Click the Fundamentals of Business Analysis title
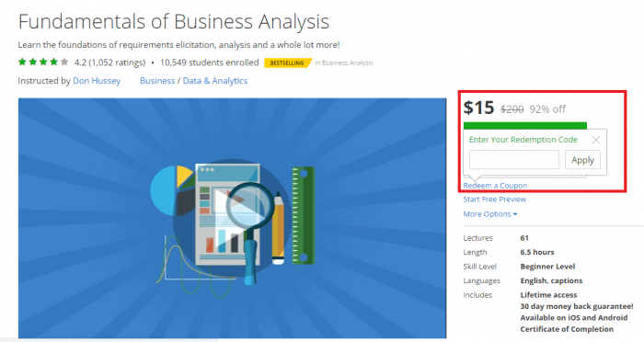 173,22
